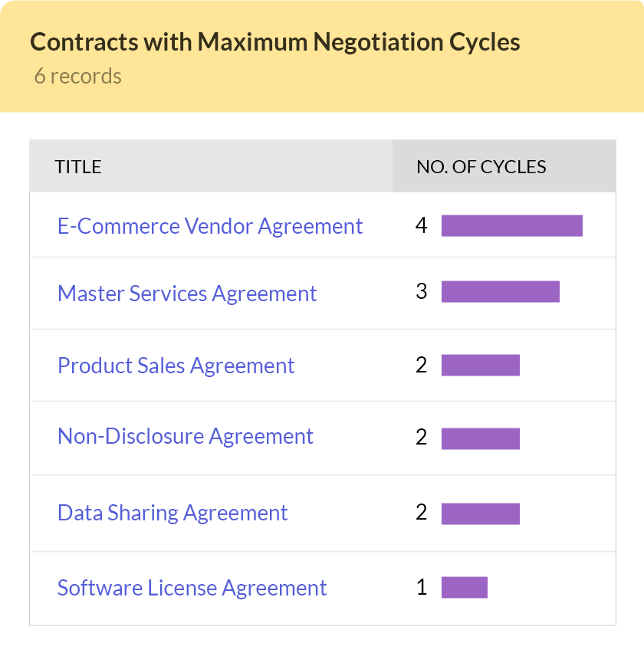644x666 pixels.
Task: Click the cycle count 3 value
Action: point(421,292)
